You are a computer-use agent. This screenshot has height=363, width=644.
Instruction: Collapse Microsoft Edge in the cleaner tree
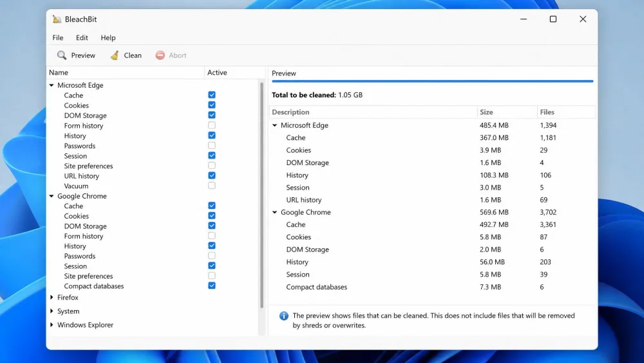point(52,85)
